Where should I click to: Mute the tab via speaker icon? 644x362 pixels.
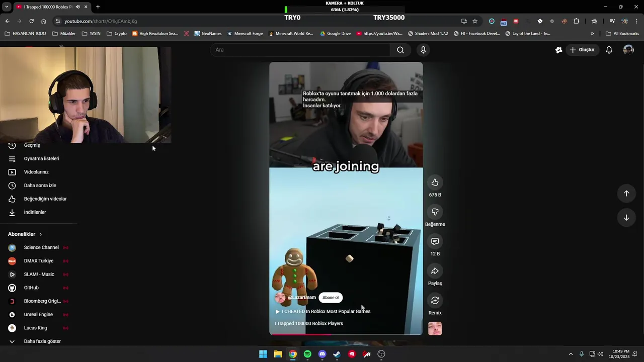tap(77, 7)
